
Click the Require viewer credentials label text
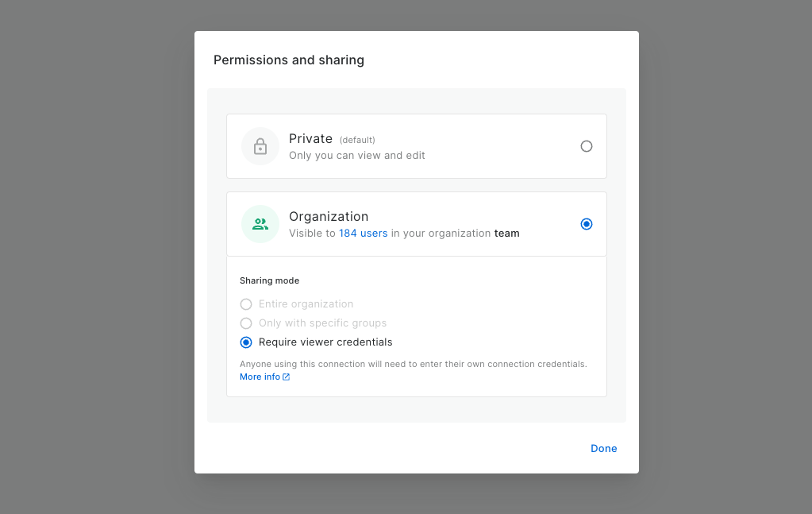point(325,342)
